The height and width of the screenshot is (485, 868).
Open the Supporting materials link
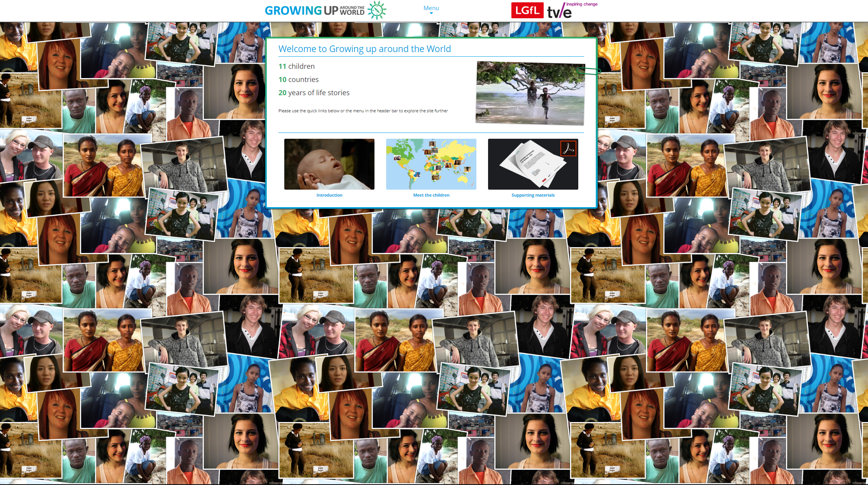[x=533, y=195]
